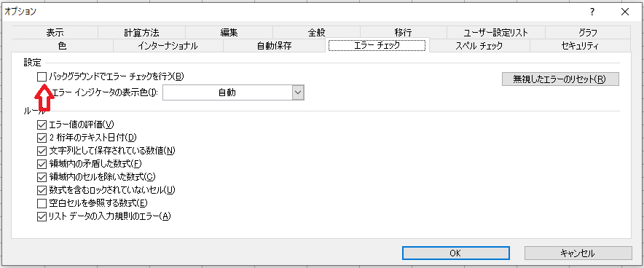Open the インターナショナル tab

click(168, 46)
